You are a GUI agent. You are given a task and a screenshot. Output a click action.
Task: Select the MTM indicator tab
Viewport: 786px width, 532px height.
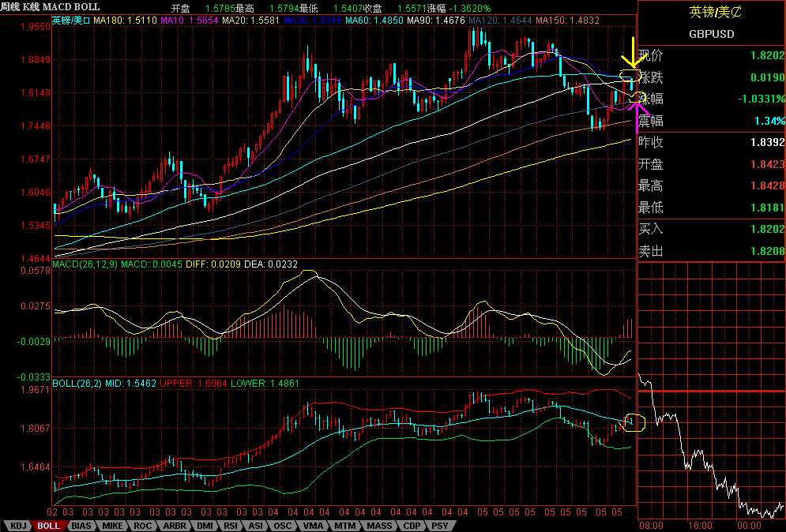(345, 526)
